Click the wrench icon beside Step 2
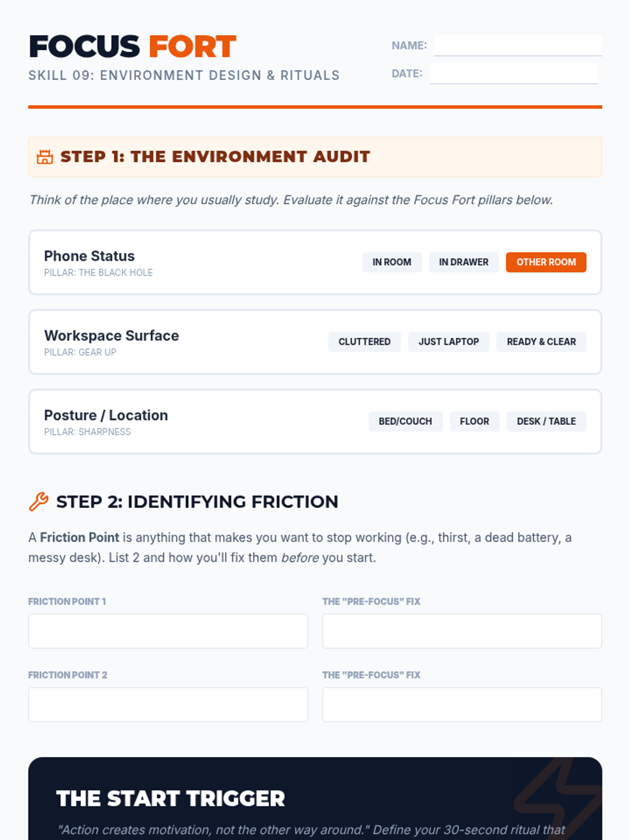Image resolution: width=630 pixels, height=840 pixels. point(39,502)
